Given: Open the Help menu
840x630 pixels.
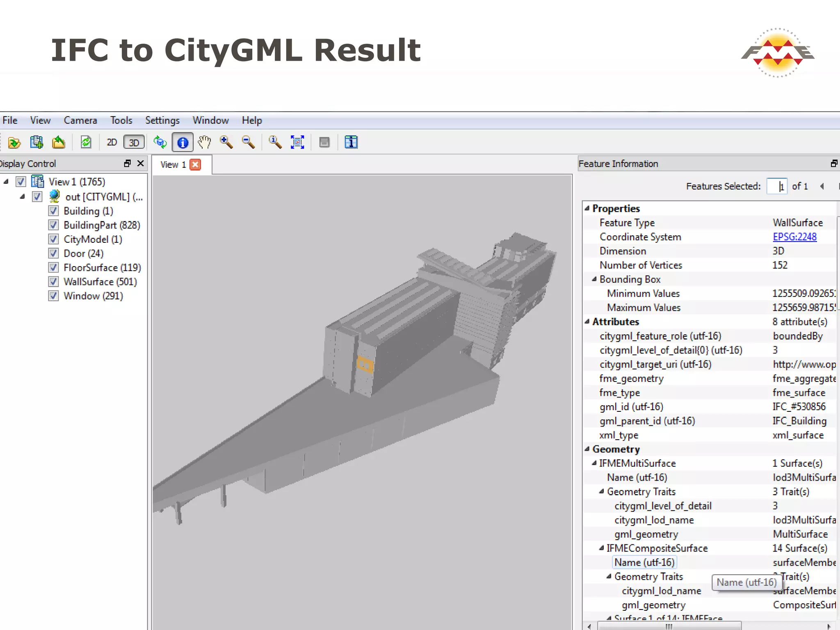Looking at the screenshot, I should pos(252,120).
